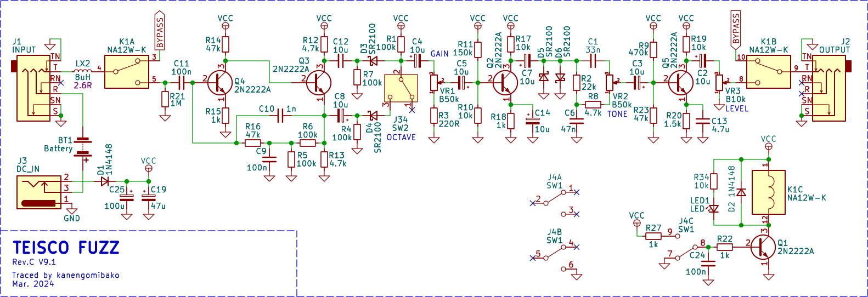Select the D2 1N4148 flyback diode

(x=741, y=192)
